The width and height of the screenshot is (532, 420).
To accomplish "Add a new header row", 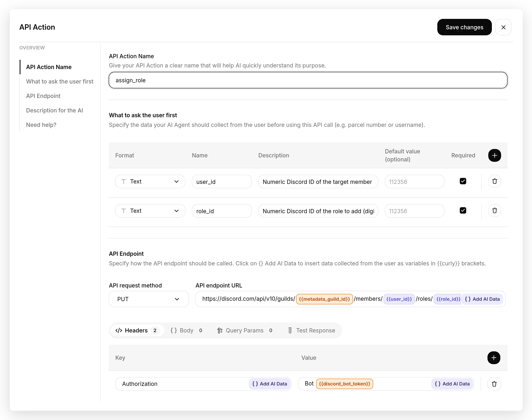I will click(x=494, y=358).
